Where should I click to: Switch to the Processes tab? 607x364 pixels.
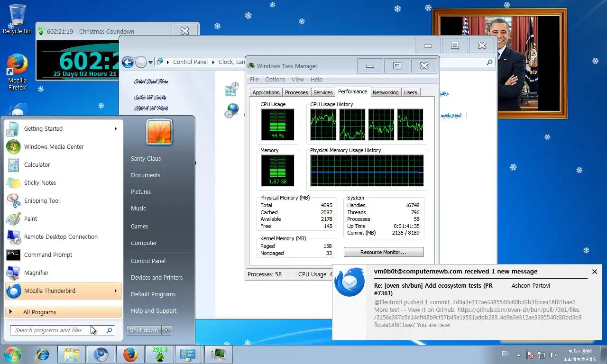click(x=296, y=92)
